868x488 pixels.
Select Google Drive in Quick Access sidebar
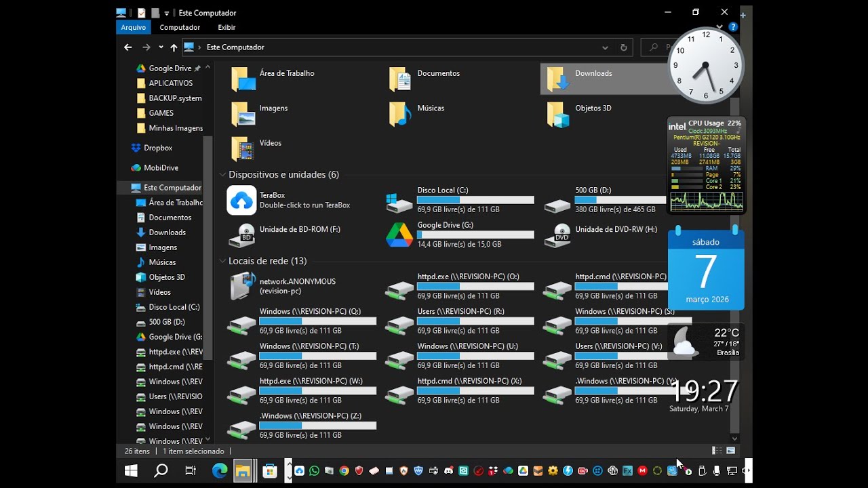point(170,68)
